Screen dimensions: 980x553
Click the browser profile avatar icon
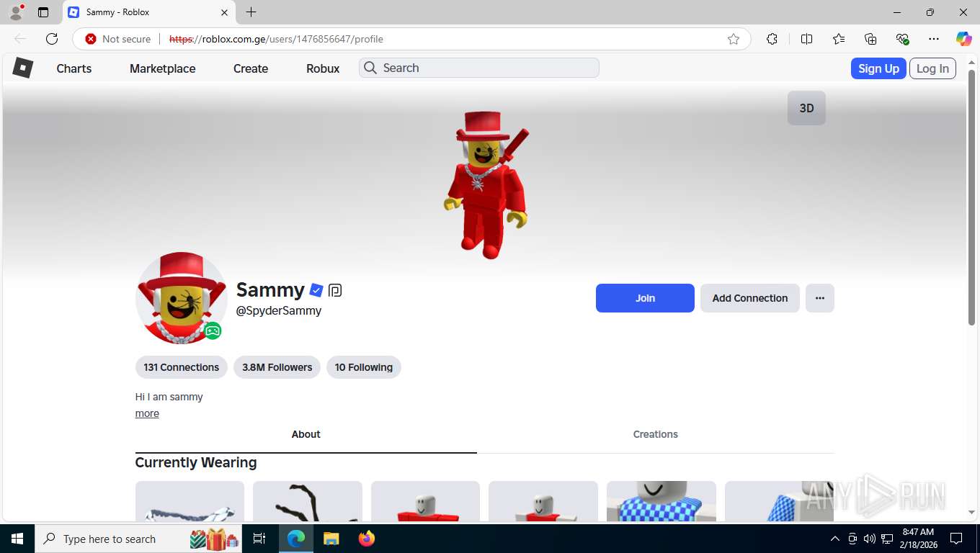pos(16,12)
